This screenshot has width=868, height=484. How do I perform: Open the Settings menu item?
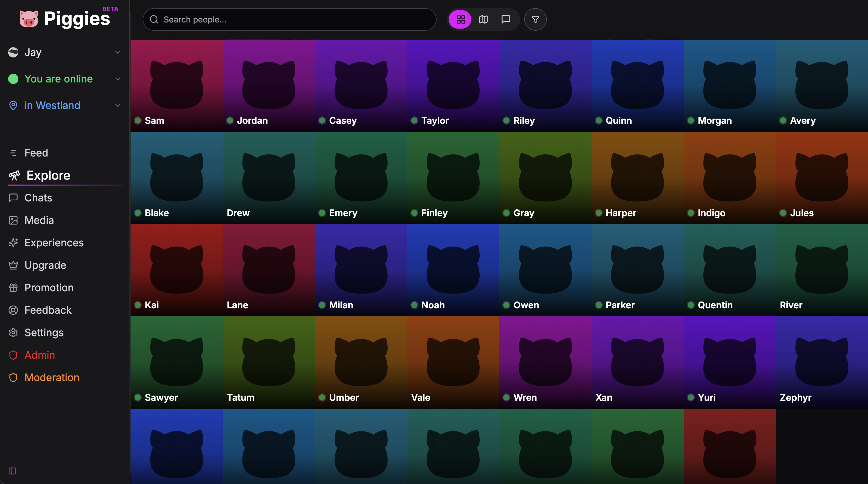pyautogui.click(x=44, y=333)
